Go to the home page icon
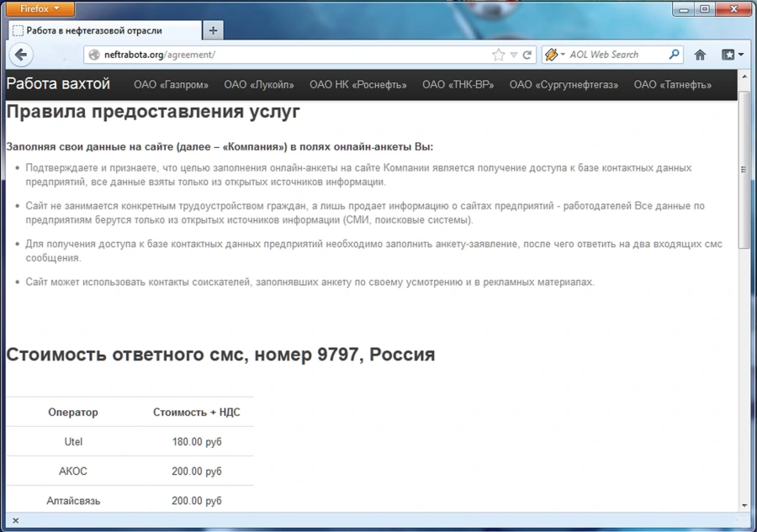This screenshot has width=757, height=532. tap(700, 55)
